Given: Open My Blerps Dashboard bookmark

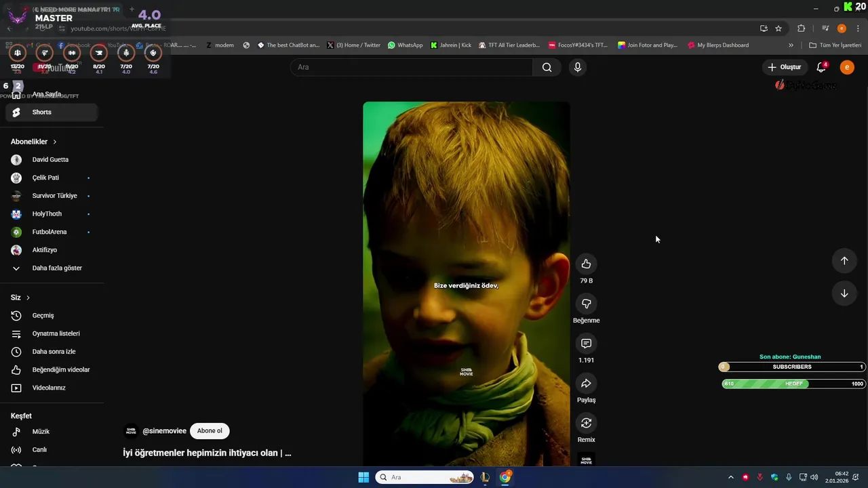Looking at the screenshot, I should tap(718, 45).
